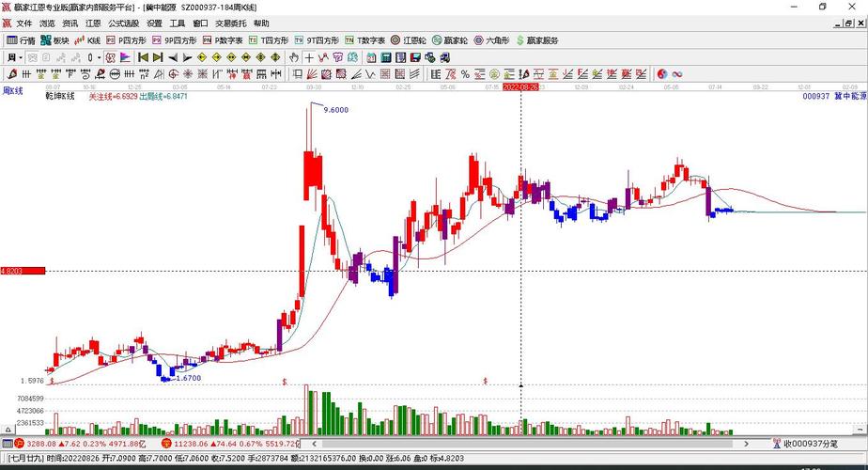Open the calculator icon
Viewport: 868px width, 470px height.
(386, 57)
